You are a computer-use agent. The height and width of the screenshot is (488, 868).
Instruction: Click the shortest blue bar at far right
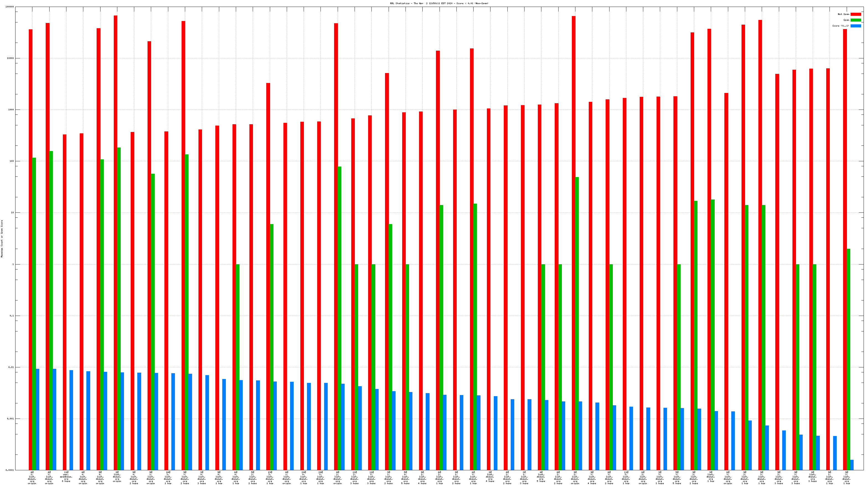click(x=851, y=465)
